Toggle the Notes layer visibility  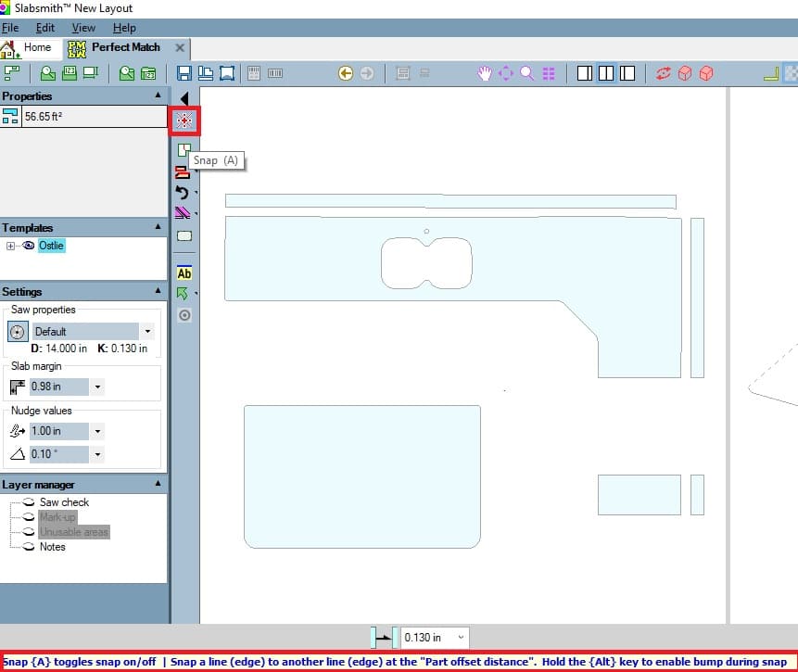click(28, 547)
